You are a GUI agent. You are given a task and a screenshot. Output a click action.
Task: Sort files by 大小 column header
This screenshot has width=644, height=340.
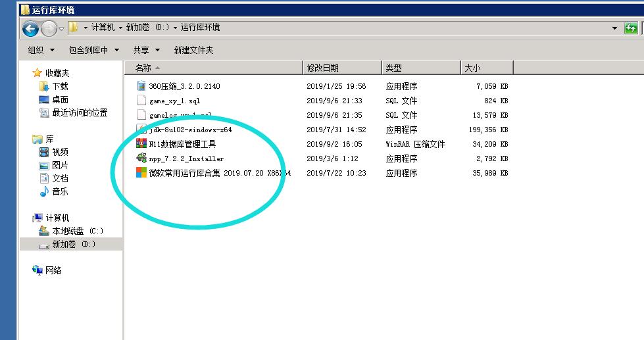472,68
